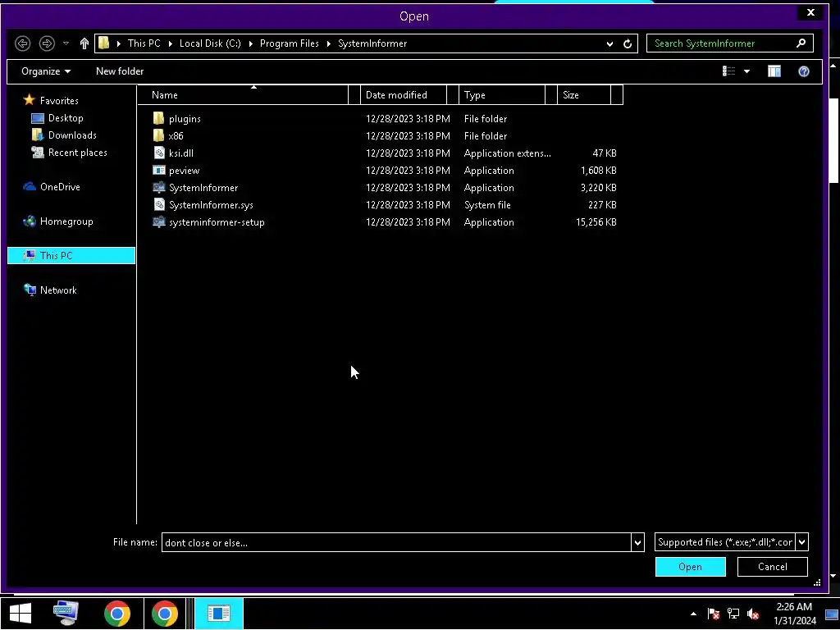Toggle the preview pane
This screenshot has height=630, width=840.
click(774, 71)
